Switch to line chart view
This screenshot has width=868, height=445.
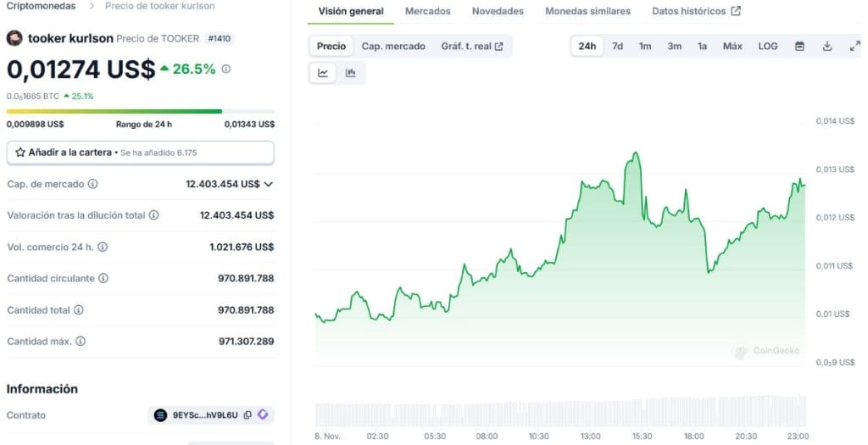pyautogui.click(x=323, y=73)
